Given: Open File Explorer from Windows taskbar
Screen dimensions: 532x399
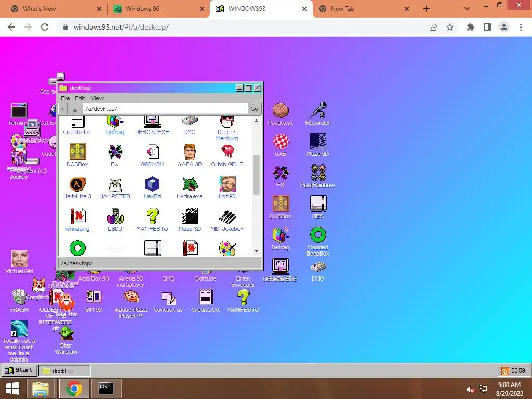Looking at the screenshot, I should click(x=41, y=389).
